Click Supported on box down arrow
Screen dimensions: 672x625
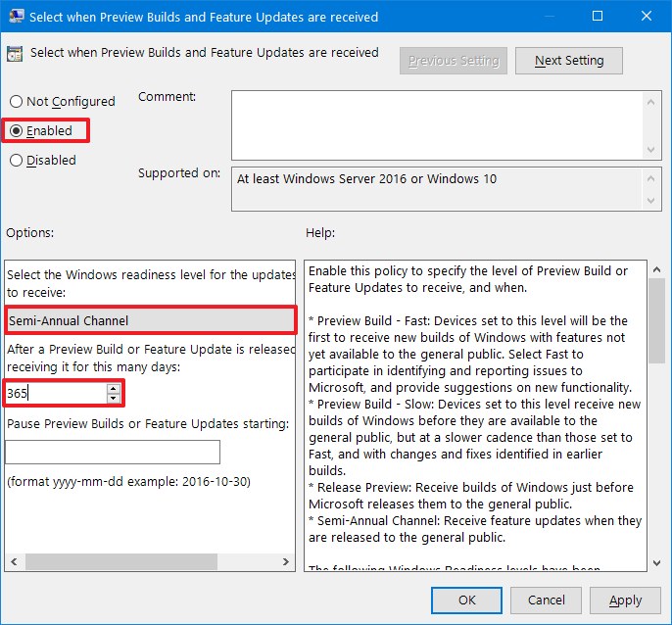click(x=651, y=200)
